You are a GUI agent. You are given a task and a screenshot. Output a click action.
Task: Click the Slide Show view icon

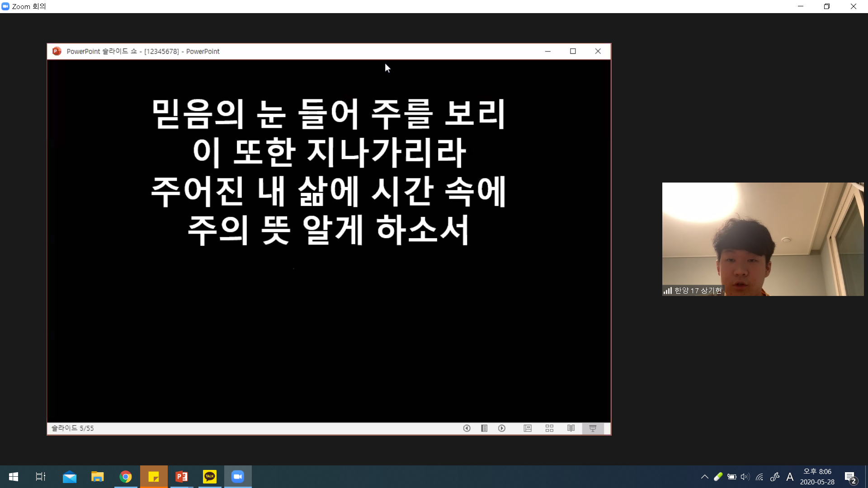(x=593, y=428)
